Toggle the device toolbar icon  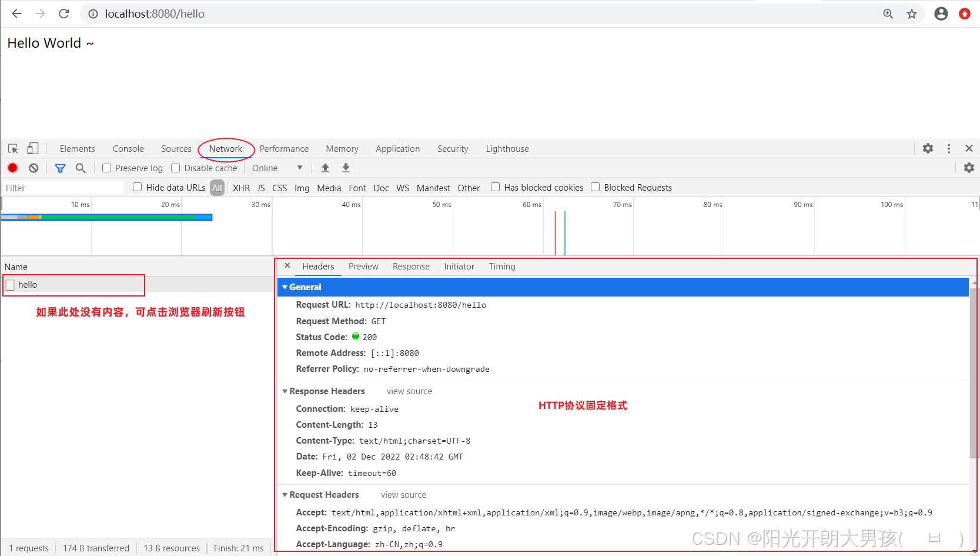coord(33,148)
